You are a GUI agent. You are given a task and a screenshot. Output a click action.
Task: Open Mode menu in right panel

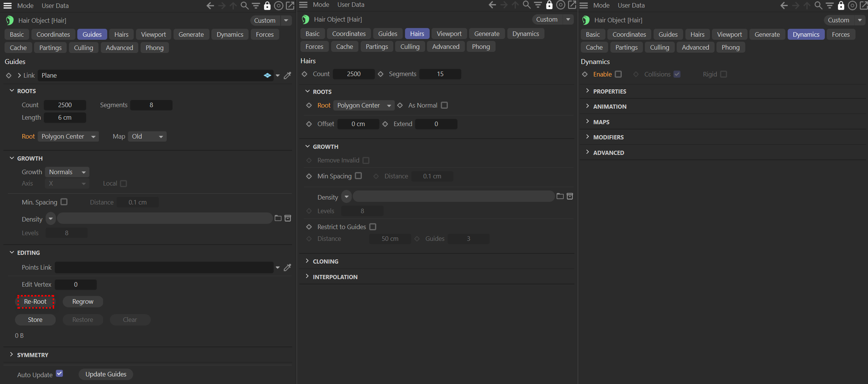pos(601,5)
